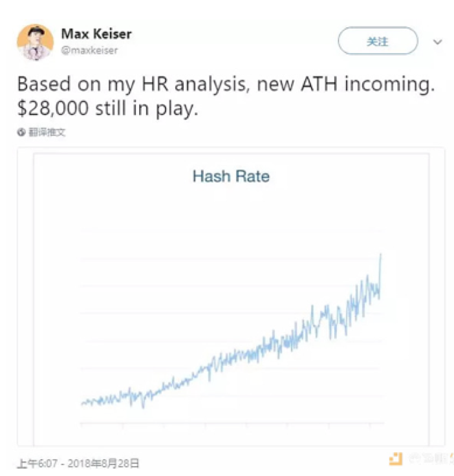Viewport: 454px width, 476px height.
Task: Click the 翻译推文 translate tweet link
Action: (47, 132)
